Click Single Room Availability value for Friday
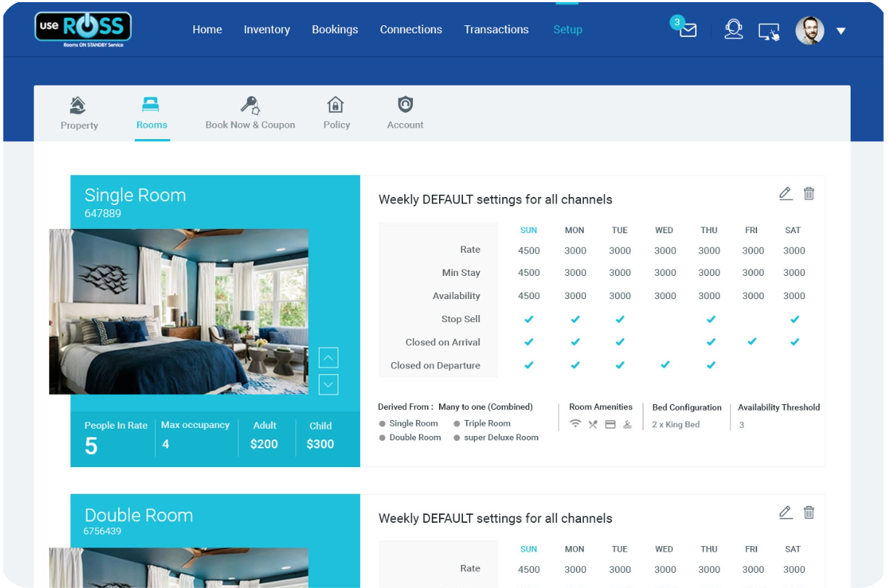Screen dimensions: 889x588 click(753, 296)
